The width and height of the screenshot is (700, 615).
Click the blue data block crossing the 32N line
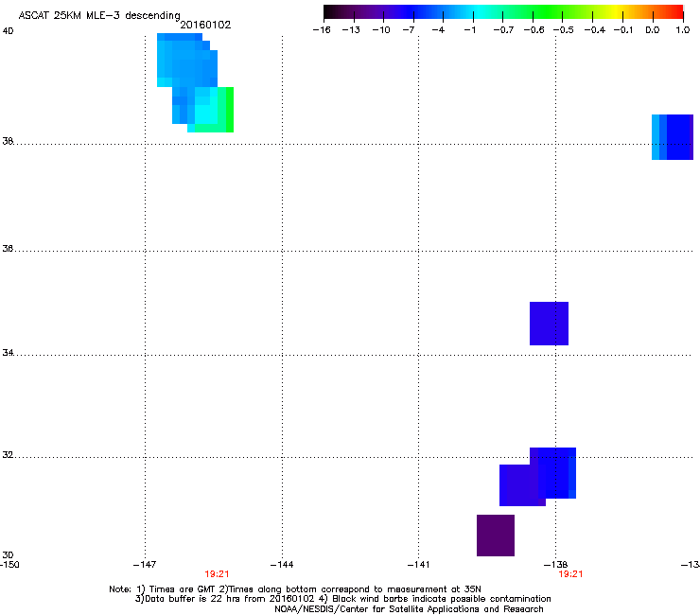tap(552, 473)
